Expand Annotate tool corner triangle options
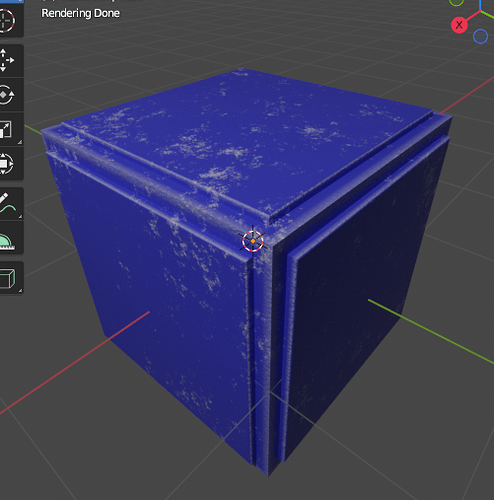Viewport: 494px width, 500px height. 20,217
